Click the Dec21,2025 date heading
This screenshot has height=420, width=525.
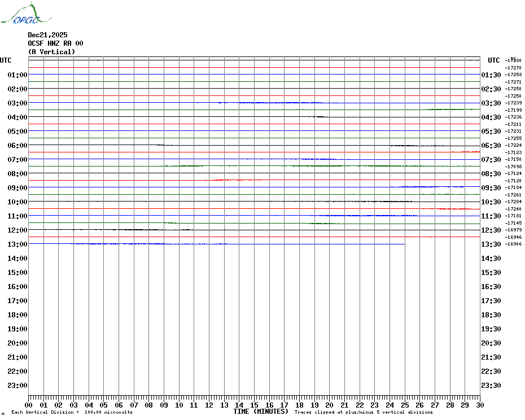[47, 35]
